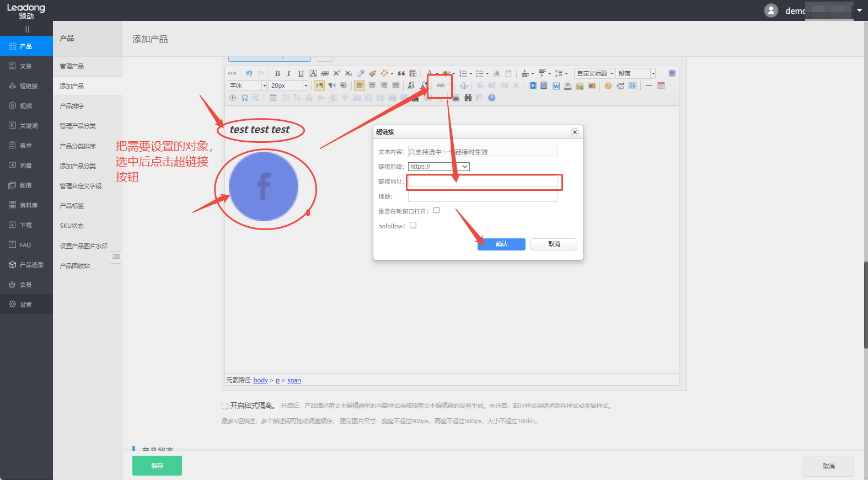Toggle bold formatting in the editor
This screenshot has height=480, width=868.
pyautogui.click(x=277, y=73)
